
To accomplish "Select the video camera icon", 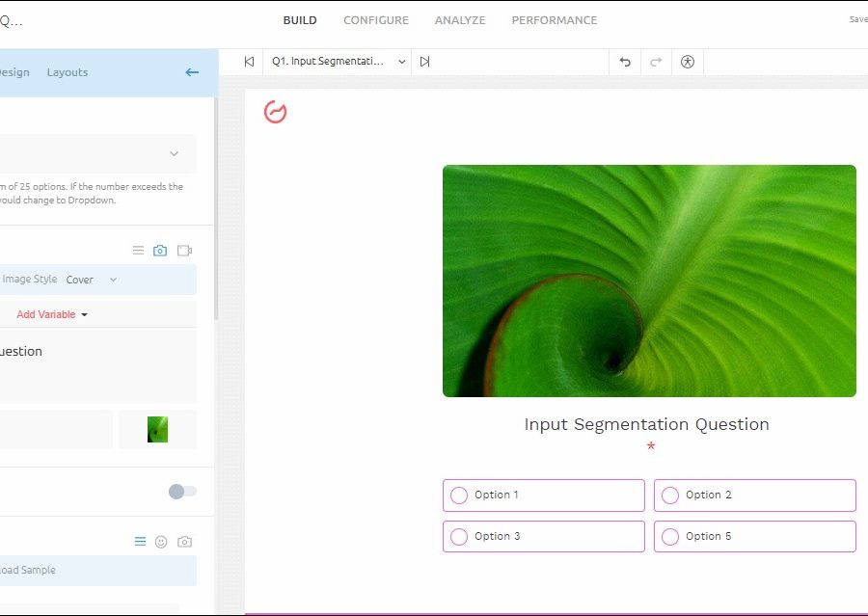I will 184,251.
